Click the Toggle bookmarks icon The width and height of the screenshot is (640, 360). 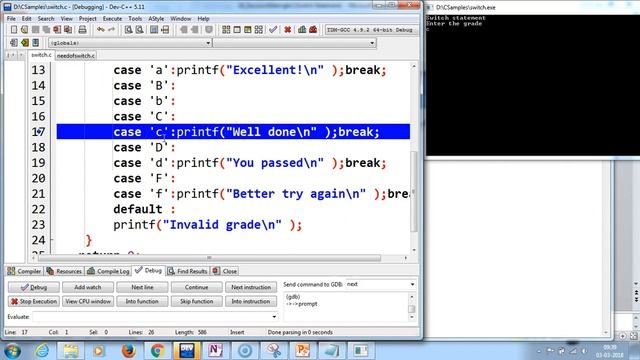(25, 43)
